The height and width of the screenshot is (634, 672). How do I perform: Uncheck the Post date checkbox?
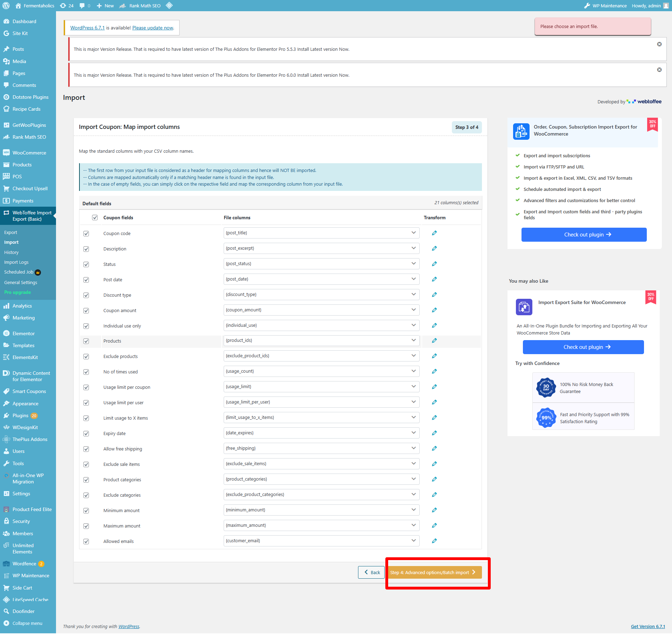(86, 280)
